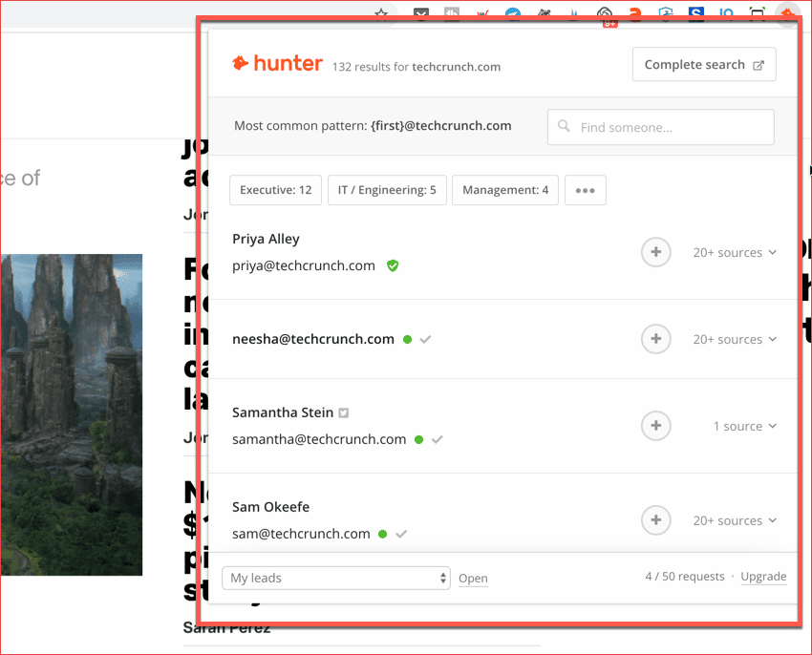
Task: Open the My leads list selector
Action: pyautogui.click(x=336, y=578)
